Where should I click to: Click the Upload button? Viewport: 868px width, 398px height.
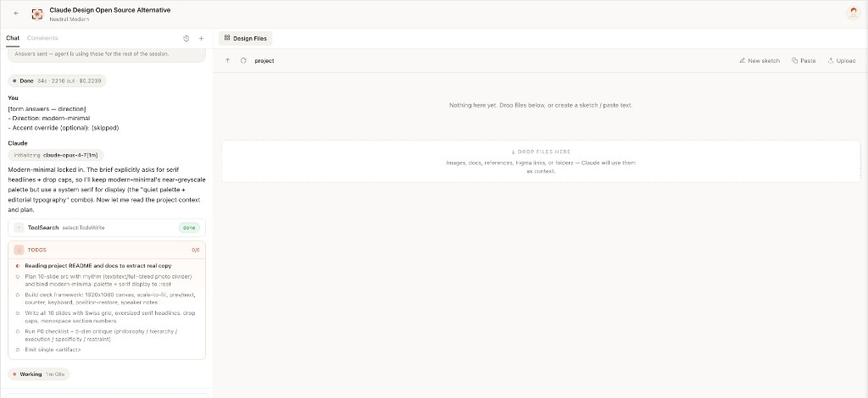click(842, 61)
